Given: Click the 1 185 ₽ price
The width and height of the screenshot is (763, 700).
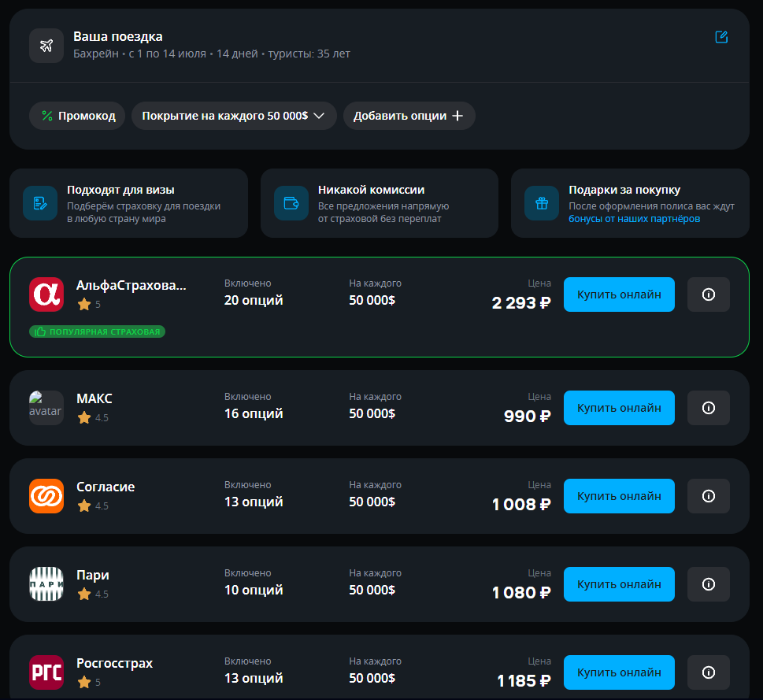Looking at the screenshot, I should tap(524, 681).
